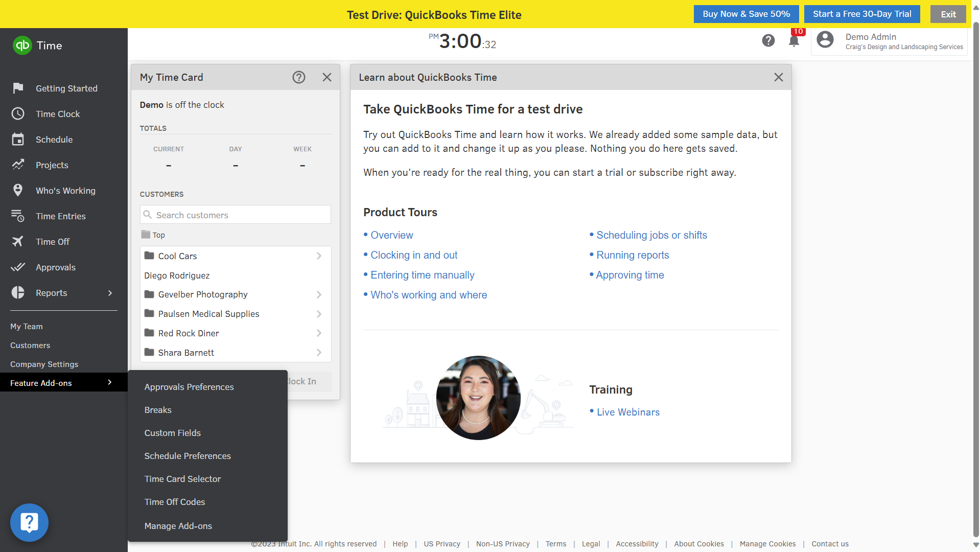
Task: Open My Team in sidebar
Action: click(27, 326)
